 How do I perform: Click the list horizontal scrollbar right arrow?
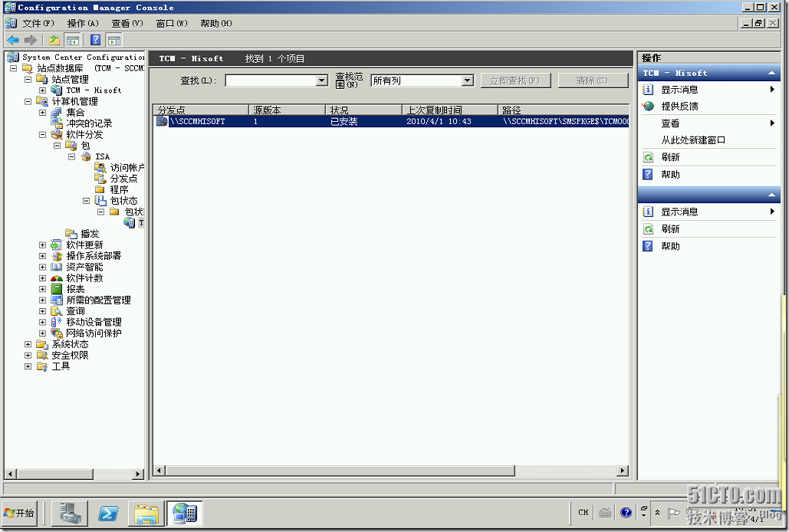pyautogui.click(x=623, y=471)
